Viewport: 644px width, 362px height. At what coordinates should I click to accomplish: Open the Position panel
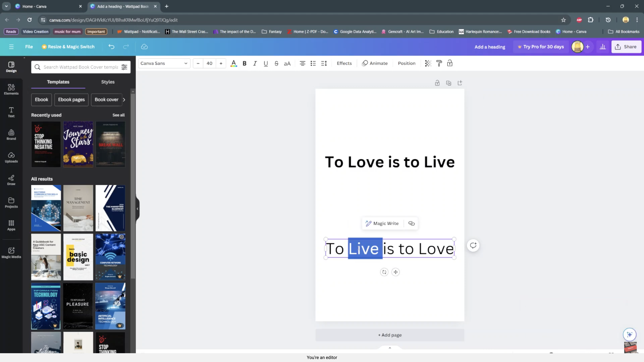pos(407,63)
